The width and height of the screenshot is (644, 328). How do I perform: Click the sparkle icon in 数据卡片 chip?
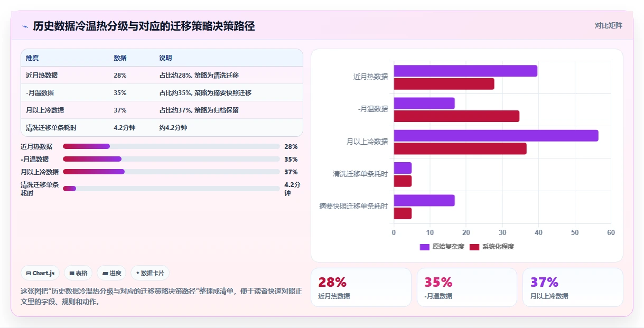pos(138,273)
